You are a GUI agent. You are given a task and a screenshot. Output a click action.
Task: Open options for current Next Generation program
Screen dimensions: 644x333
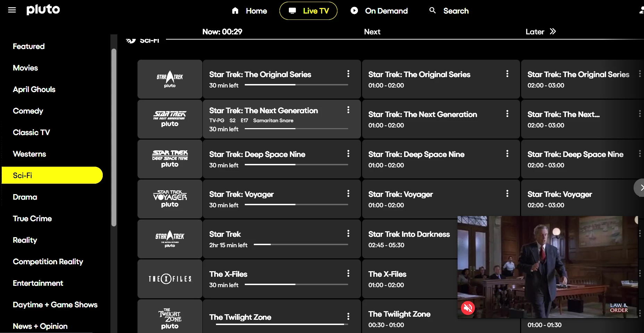pyautogui.click(x=348, y=110)
